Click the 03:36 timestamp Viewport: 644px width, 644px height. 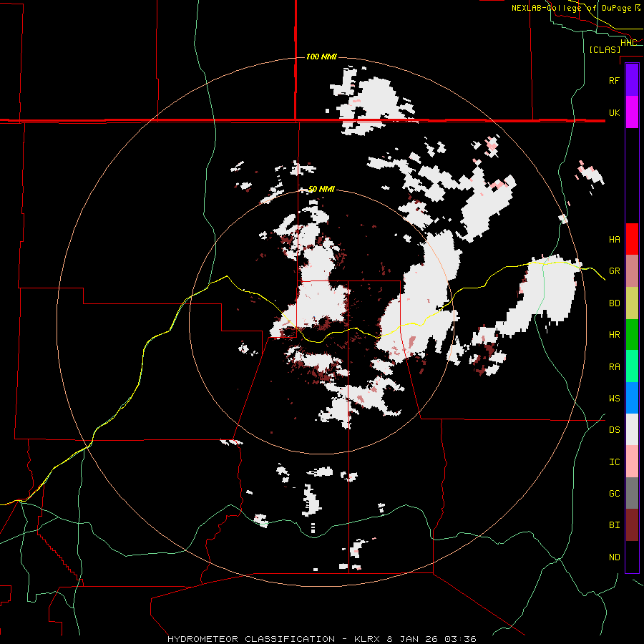coord(459,639)
